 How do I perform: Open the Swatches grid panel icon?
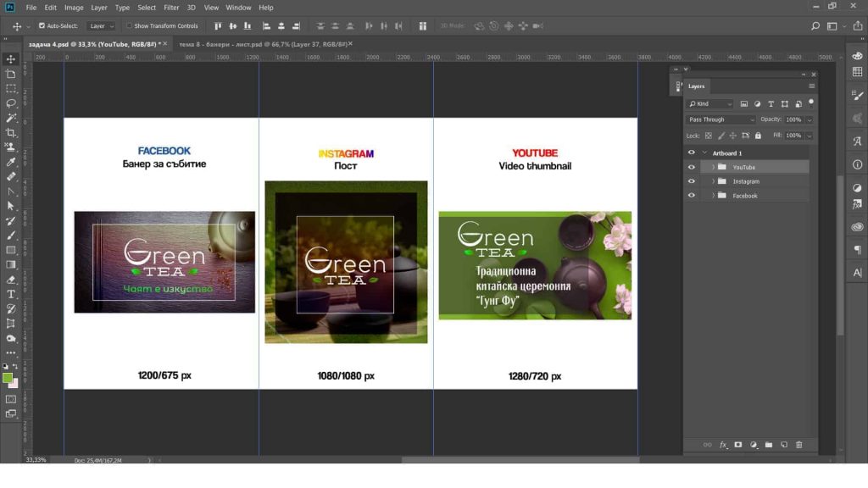pos(858,72)
